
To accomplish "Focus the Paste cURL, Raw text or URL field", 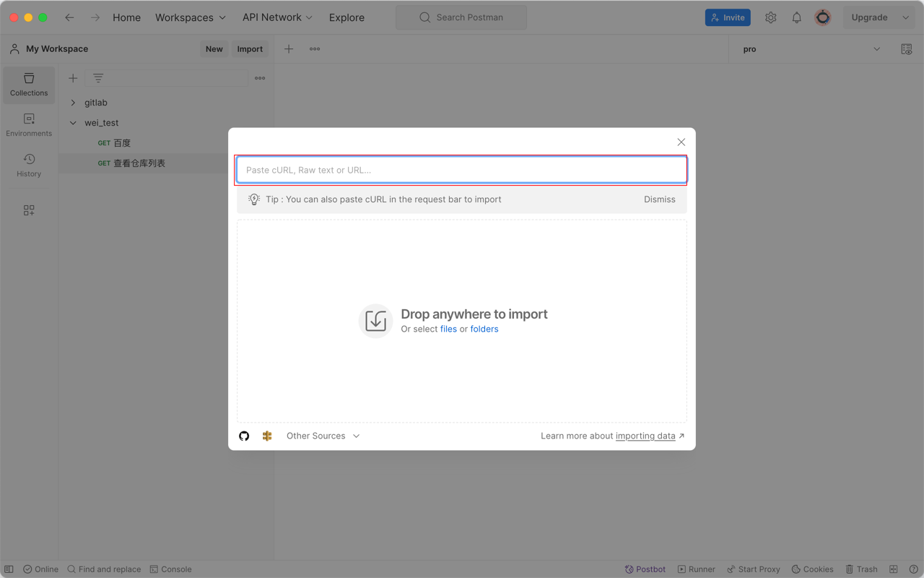I will [x=462, y=170].
